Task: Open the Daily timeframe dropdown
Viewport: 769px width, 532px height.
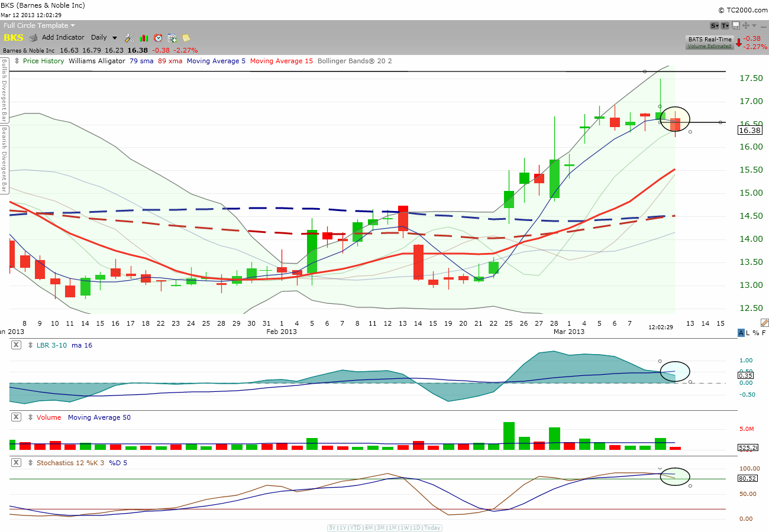Action: pos(104,38)
